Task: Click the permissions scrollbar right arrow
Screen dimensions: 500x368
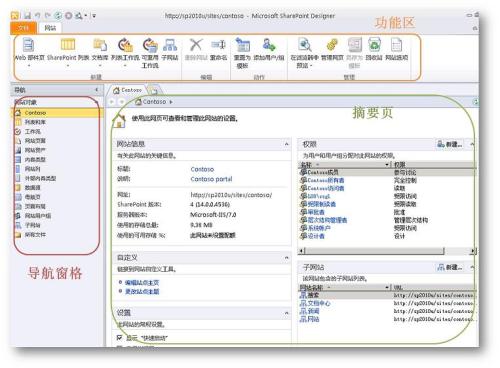Action: click(x=473, y=251)
